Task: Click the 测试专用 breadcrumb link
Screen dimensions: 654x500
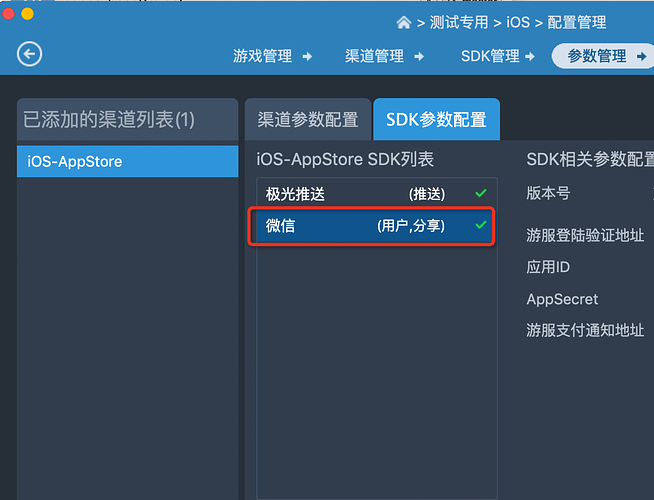Action: 459,22
